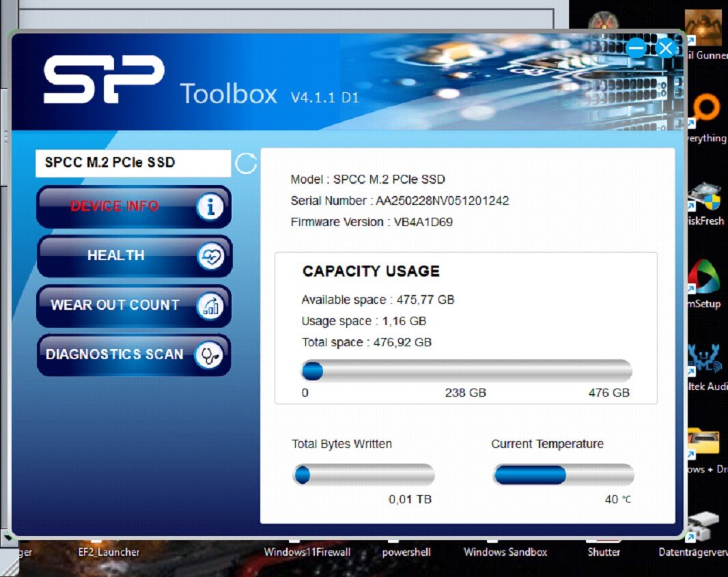Click the Available space 475,77 GB value
Viewport: 728px width, 577px height.
(425, 299)
